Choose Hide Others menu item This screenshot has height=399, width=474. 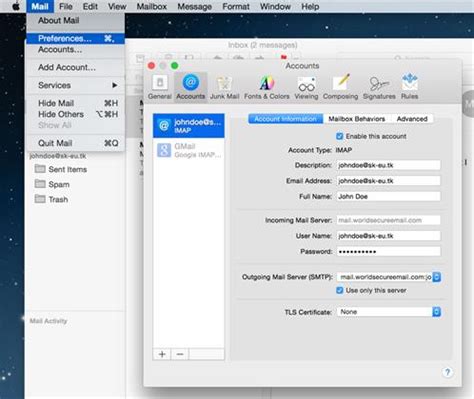click(76, 114)
